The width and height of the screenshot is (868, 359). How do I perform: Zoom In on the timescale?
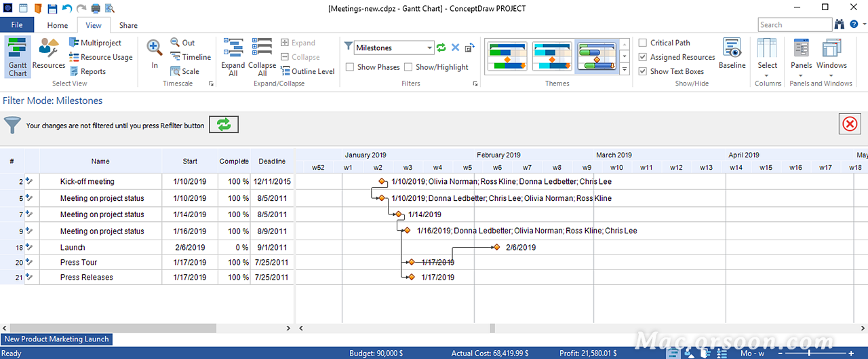click(155, 54)
